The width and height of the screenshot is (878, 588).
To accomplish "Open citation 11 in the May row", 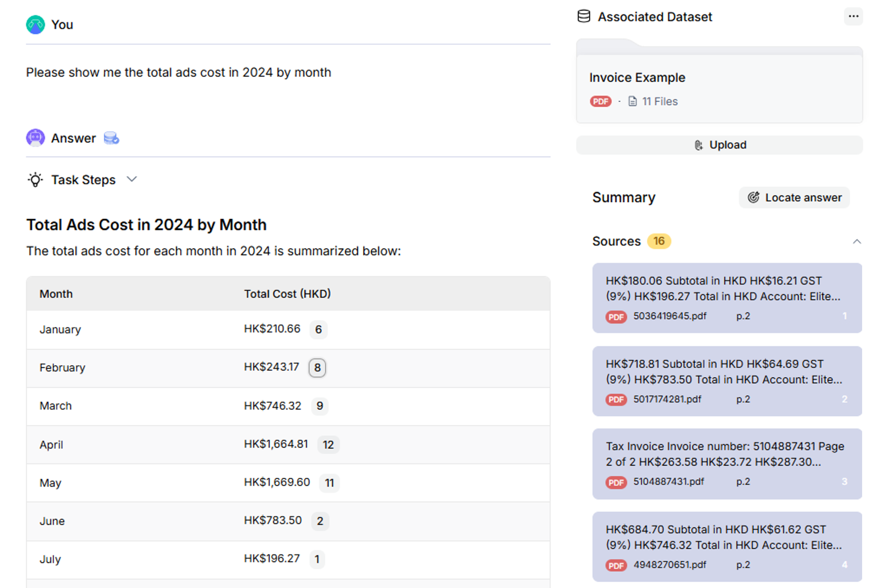I will tap(329, 483).
